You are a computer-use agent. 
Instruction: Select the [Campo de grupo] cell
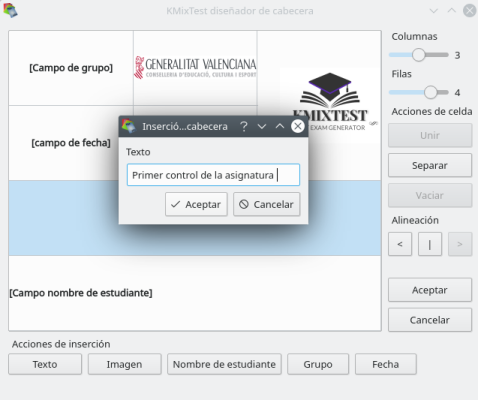[71, 68]
